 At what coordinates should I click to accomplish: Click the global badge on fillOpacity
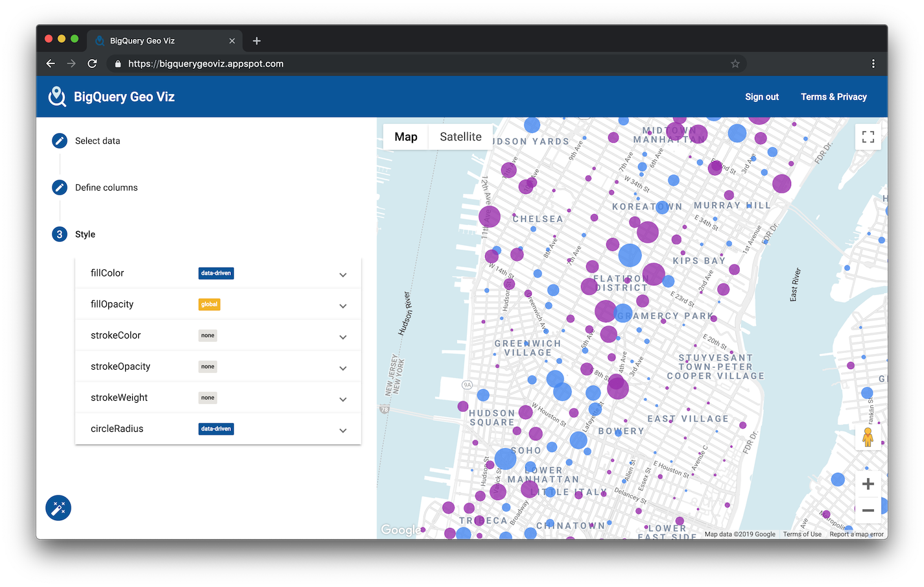pyautogui.click(x=209, y=304)
